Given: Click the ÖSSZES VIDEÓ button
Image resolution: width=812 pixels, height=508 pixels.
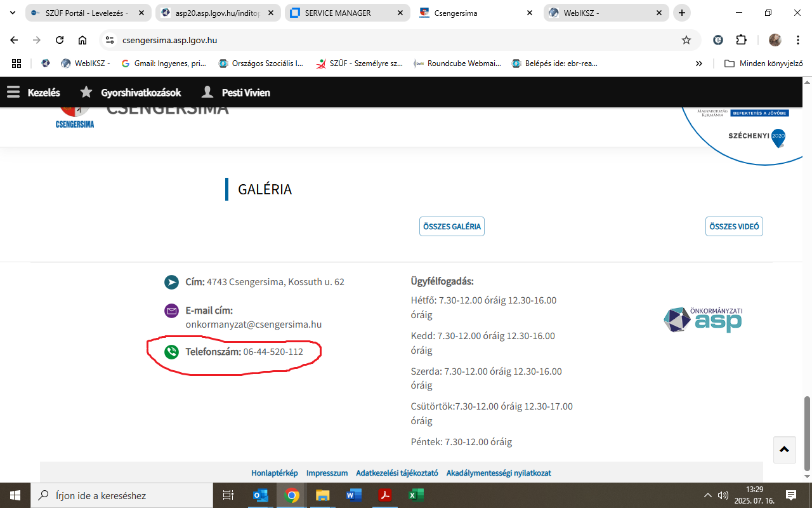Looking at the screenshot, I should [x=734, y=227].
